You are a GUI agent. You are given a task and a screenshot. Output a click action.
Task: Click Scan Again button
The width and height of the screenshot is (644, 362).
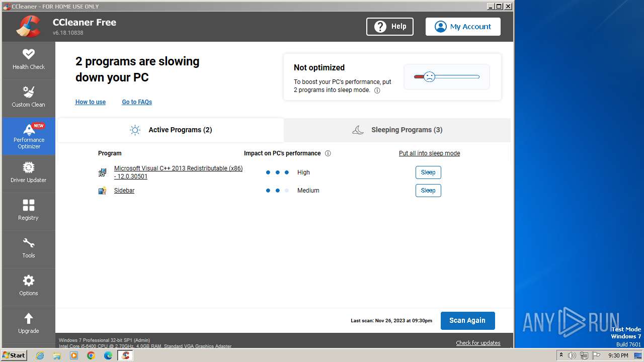[468, 321]
